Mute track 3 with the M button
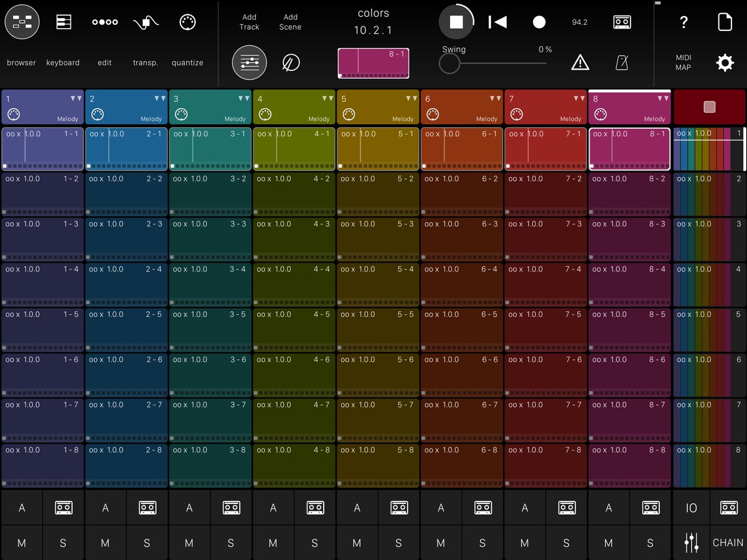The height and width of the screenshot is (560, 747). (189, 543)
